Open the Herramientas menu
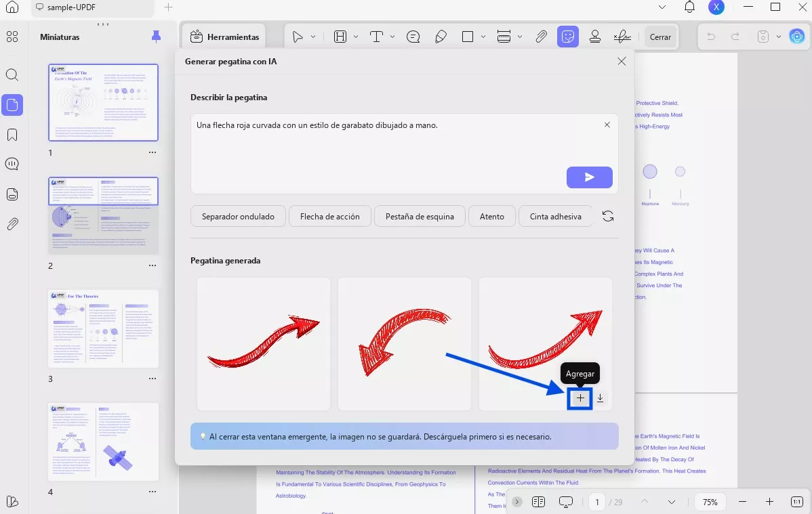The width and height of the screenshot is (812, 514). click(x=224, y=37)
